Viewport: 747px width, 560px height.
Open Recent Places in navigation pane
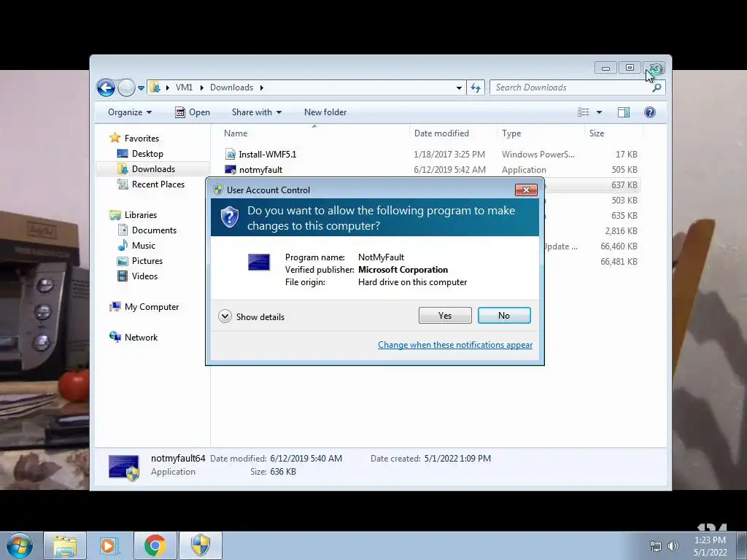[158, 184]
